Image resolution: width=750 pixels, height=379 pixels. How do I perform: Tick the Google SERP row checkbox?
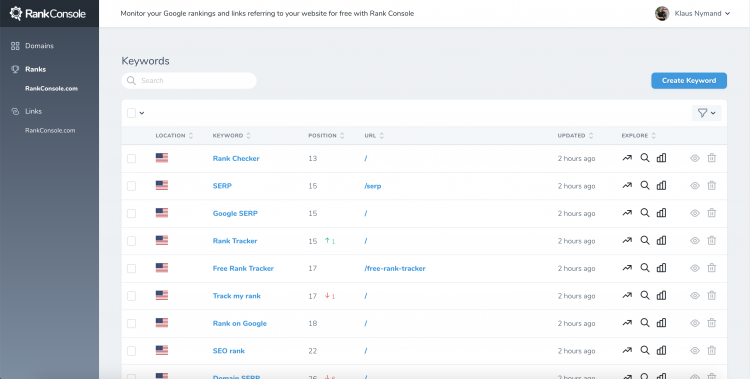(131, 213)
